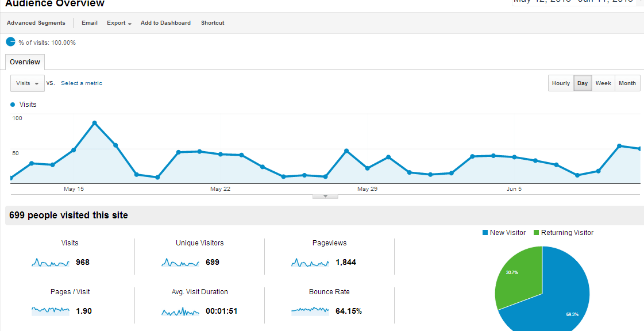644x331 pixels.
Task: Collapse the chart using the arrow handle below the graph
Action: pyautogui.click(x=325, y=197)
